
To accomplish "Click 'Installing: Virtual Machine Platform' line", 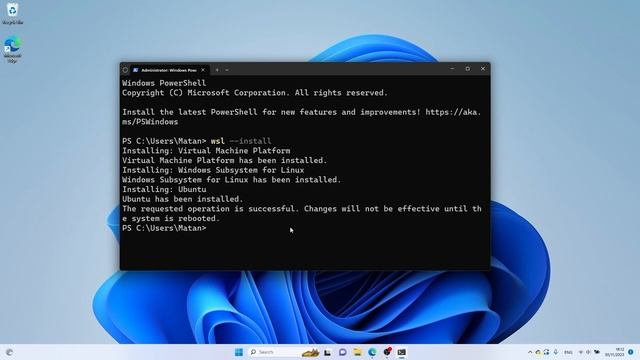I will tap(206, 151).
